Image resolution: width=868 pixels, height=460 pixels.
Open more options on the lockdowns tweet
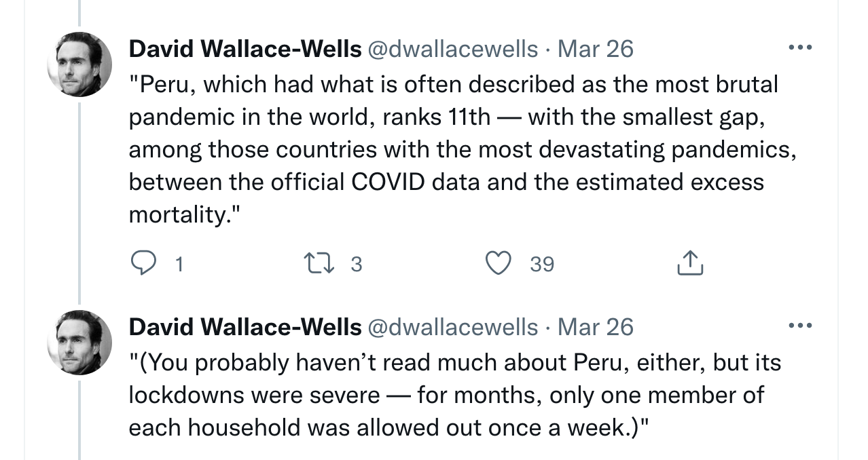(x=801, y=326)
